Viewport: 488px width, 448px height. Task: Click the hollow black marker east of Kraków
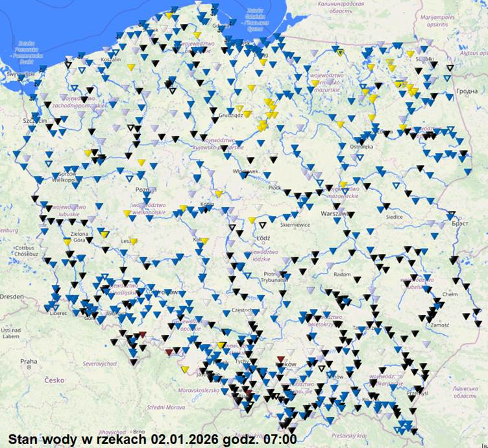321,368
